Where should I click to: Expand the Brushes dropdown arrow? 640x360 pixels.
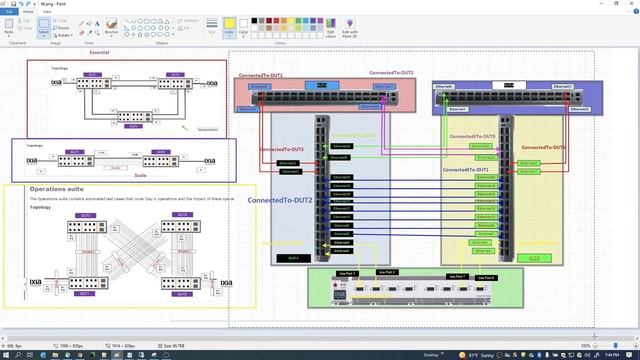coord(111,36)
